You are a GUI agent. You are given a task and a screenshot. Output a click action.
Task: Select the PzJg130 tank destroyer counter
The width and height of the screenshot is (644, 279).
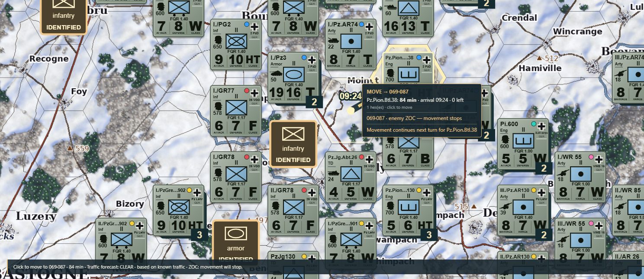(x=293, y=265)
